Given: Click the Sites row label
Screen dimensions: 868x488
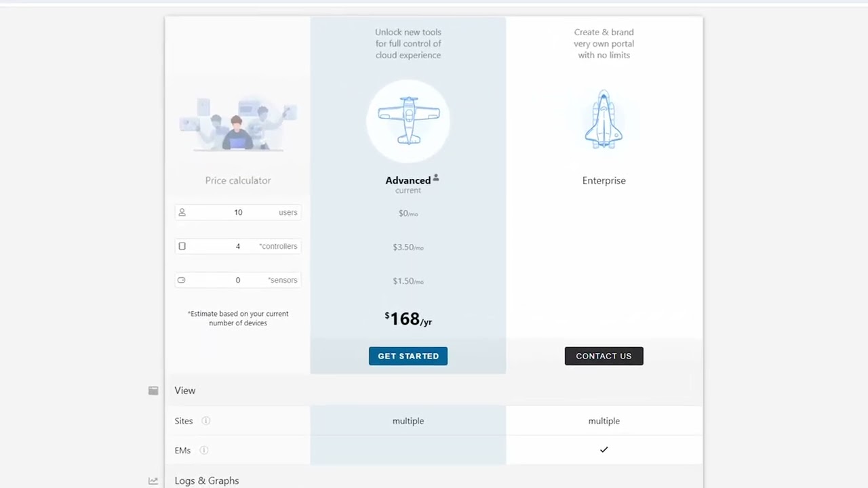Looking at the screenshot, I should (x=184, y=421).
